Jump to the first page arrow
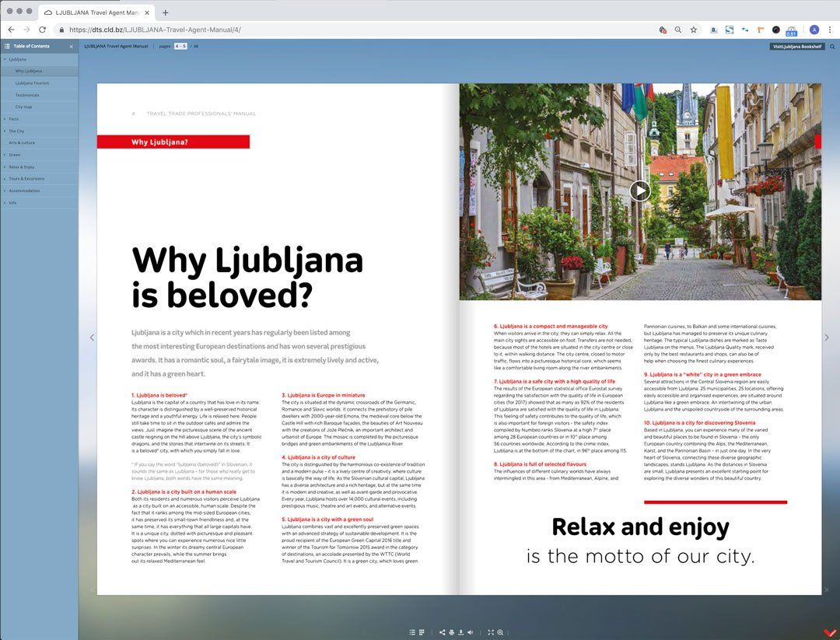The width and height of the screenshot is (840, 640). coord(92,589)
